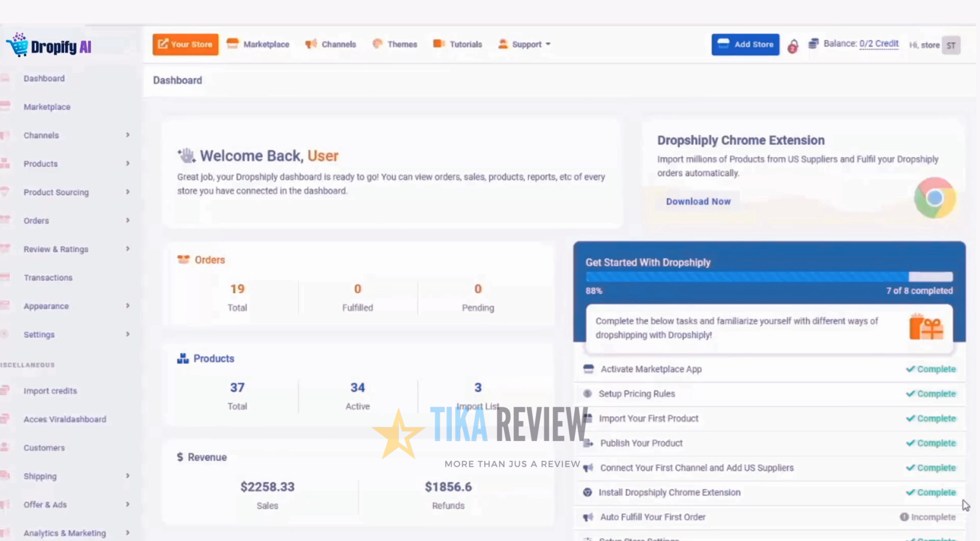980x541 pixels.
Task: Click the coins Balance icon in header
Action: [814, 43]
